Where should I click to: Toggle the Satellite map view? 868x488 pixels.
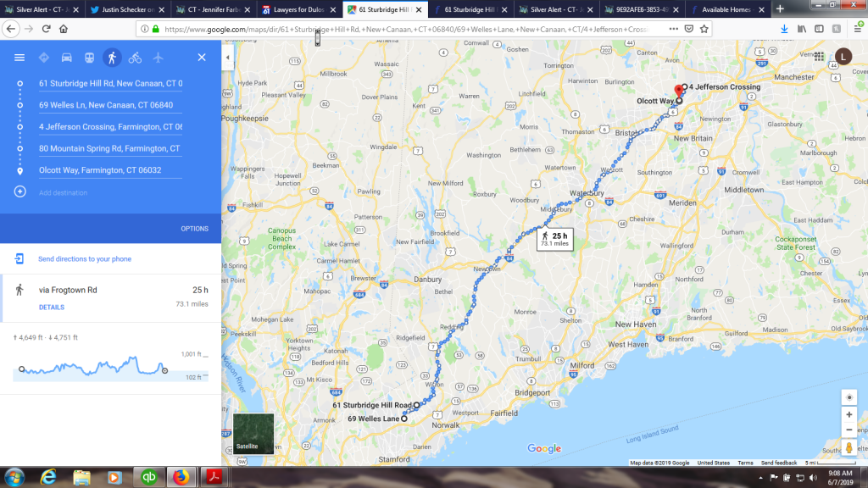click(x=253, y=433)
